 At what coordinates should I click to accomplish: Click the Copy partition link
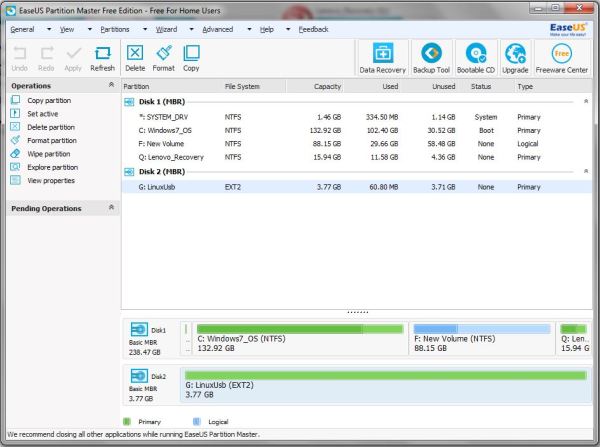click(x=49, y=101)
